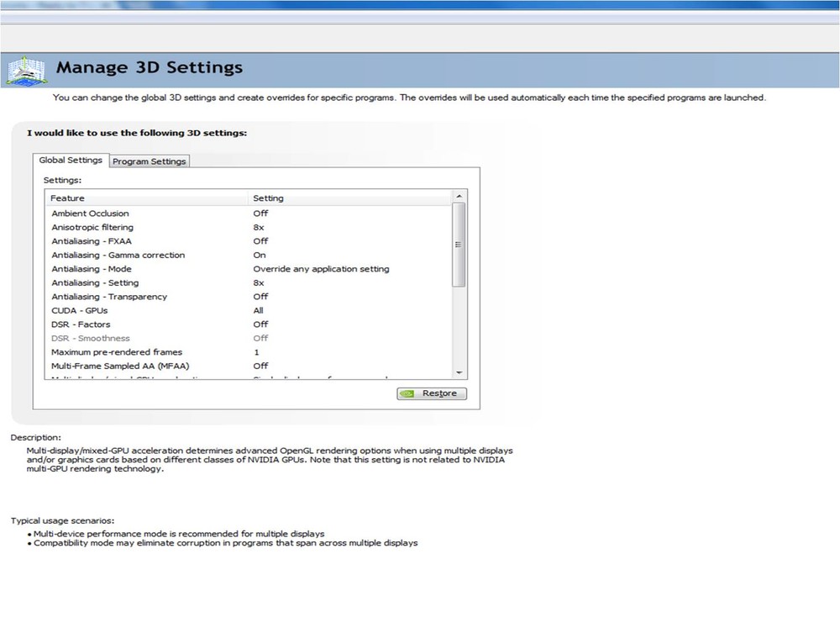The width and height of the screenshot is (840, 617).
Task: Click the settings list scroll-up arrow
Action: [x=459, y=196]
